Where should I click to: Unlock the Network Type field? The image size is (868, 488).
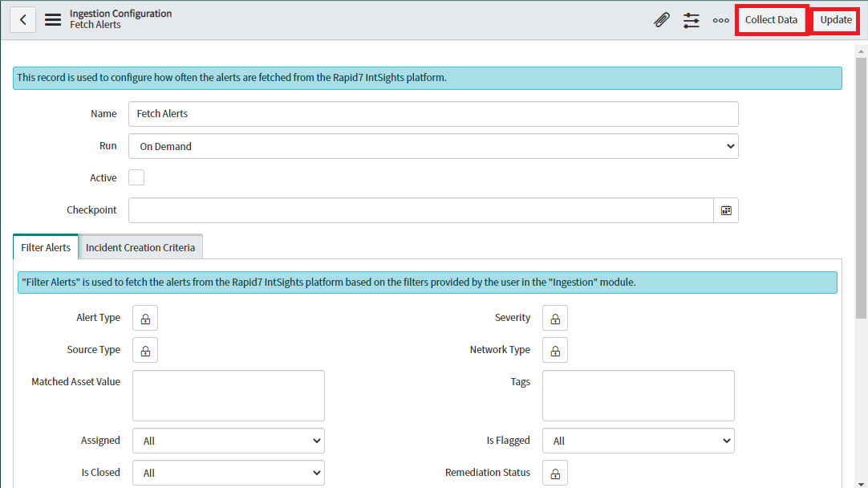point(555,351)
